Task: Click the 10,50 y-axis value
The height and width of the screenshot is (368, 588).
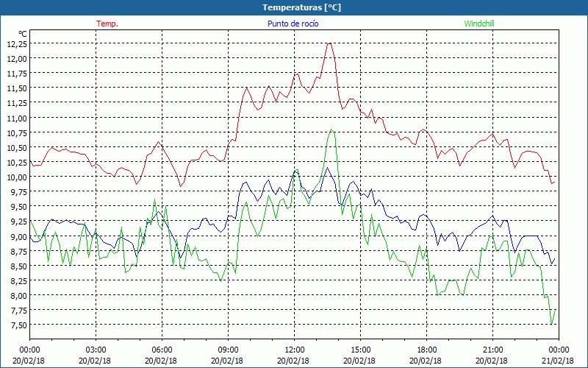Action: click(17, 147)
